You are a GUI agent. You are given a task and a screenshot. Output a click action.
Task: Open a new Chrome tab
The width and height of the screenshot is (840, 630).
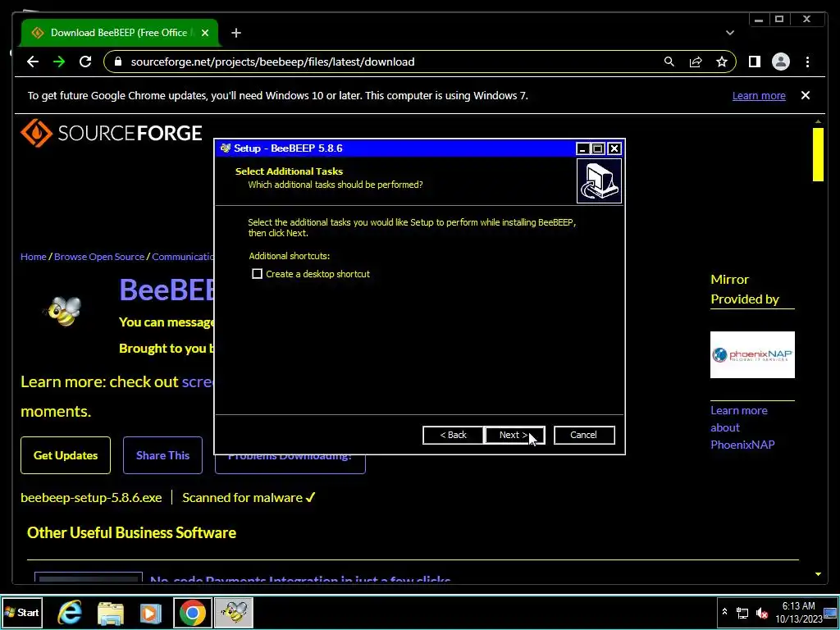[236, 33]
